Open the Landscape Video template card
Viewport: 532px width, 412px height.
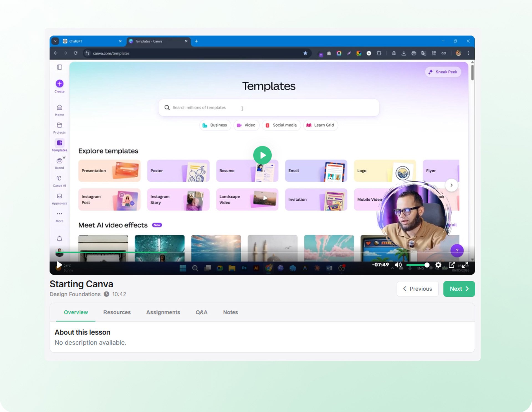pyautogui.click(x=247, y=199)
